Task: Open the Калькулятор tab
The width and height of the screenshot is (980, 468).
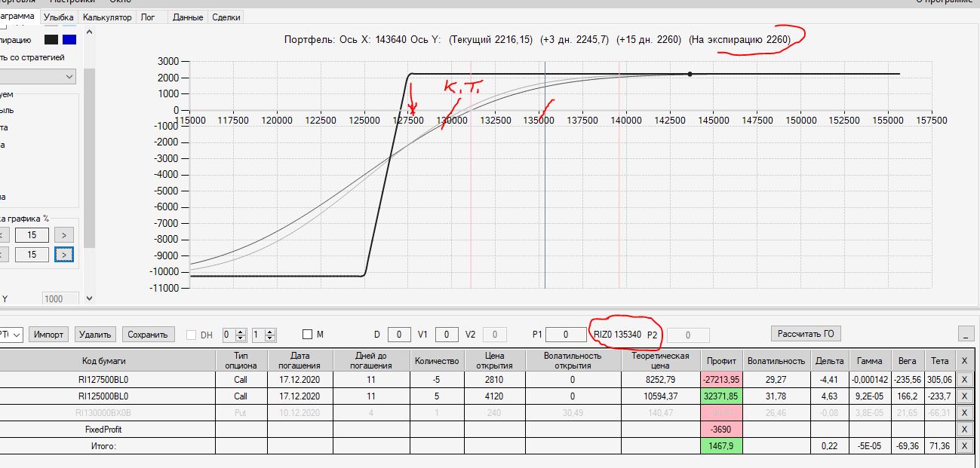Action: tap(107, 17)
